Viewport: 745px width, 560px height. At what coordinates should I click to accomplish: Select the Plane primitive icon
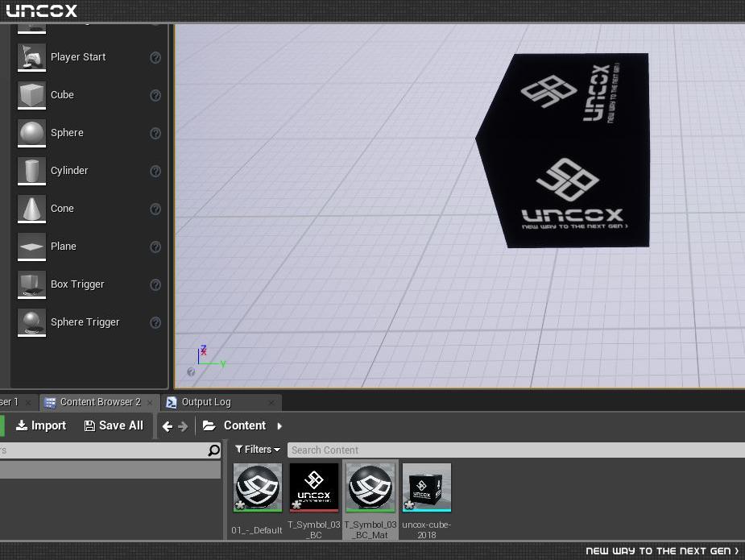(31, 247)
